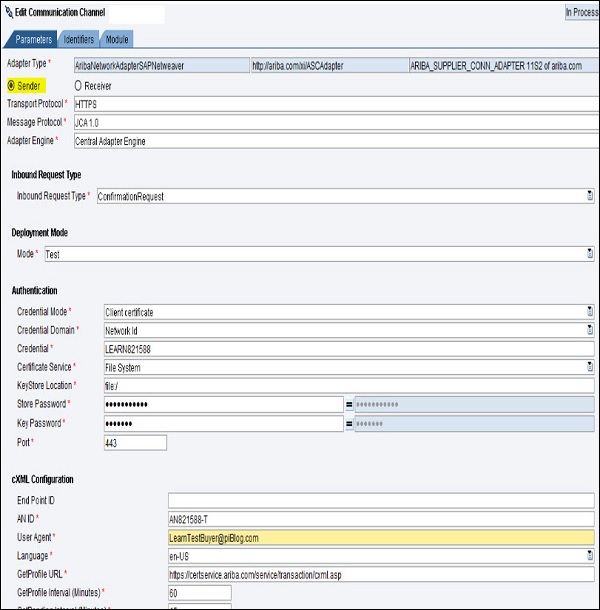Image resolution: width=600 pixels, height=610 pixels.
Task: Open the Certificate Service dropdown icon
Action: point(590,367)
